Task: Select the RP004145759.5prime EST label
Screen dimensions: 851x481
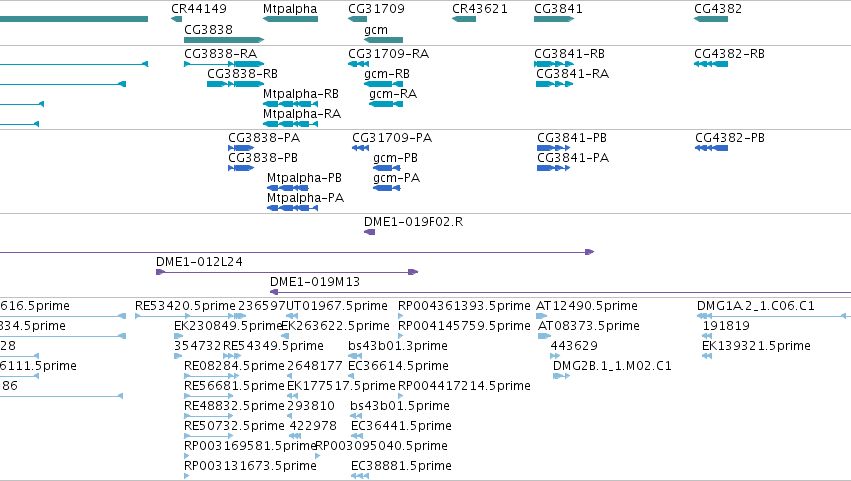Action: (464, 326)
